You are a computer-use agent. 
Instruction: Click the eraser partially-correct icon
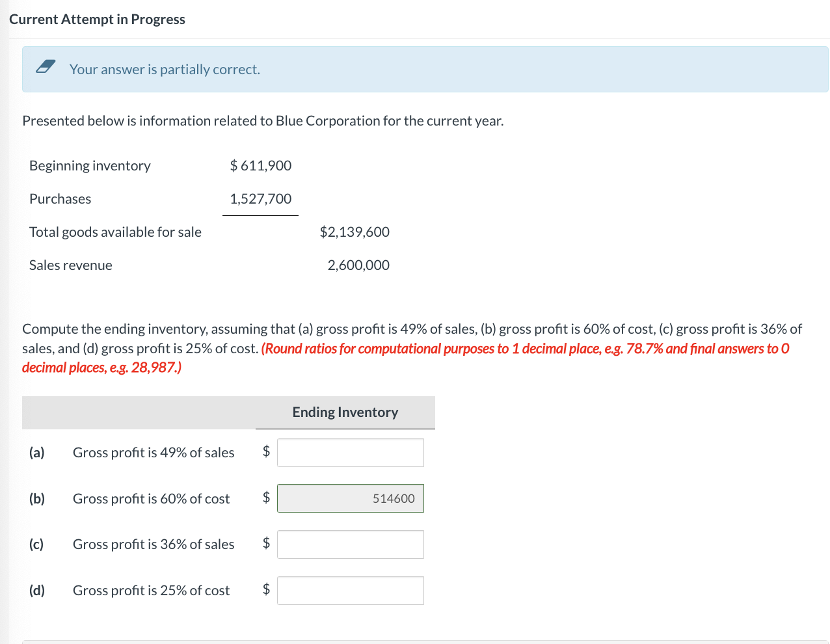[x=45, y=66]
